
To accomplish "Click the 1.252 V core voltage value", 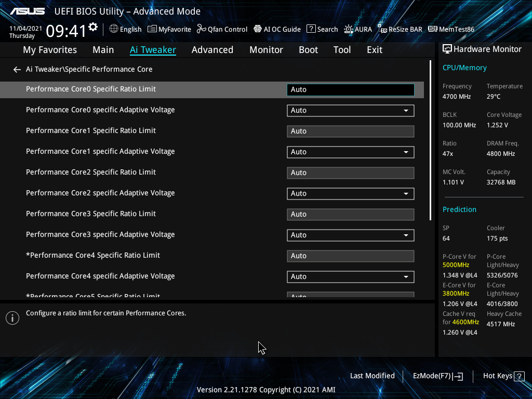I will click(x=497, y=125).
